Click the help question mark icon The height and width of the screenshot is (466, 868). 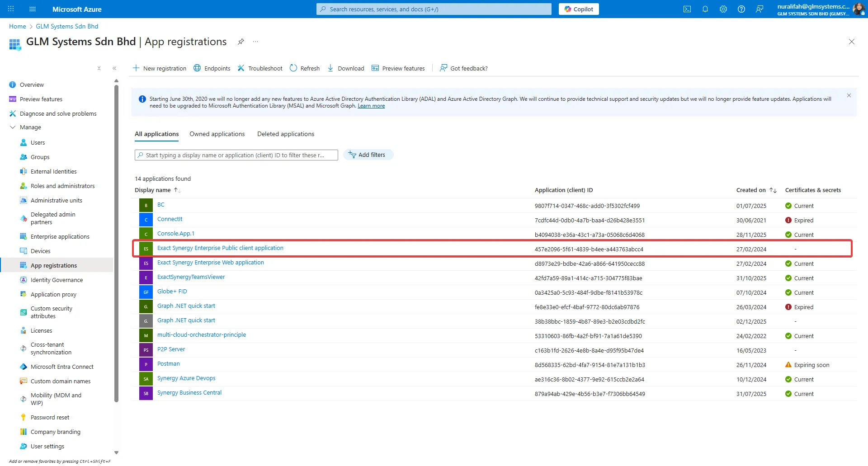741,9
